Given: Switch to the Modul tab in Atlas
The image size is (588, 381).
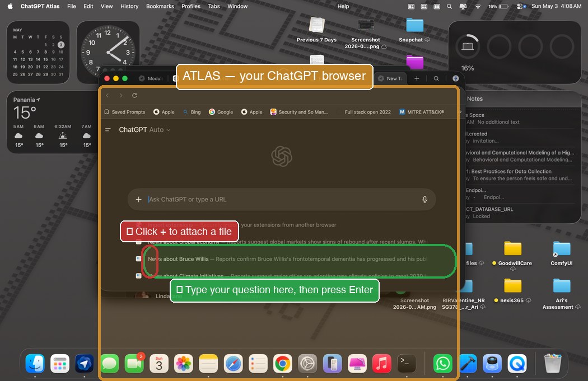Looking at the screenshot, I should point(151,78).
